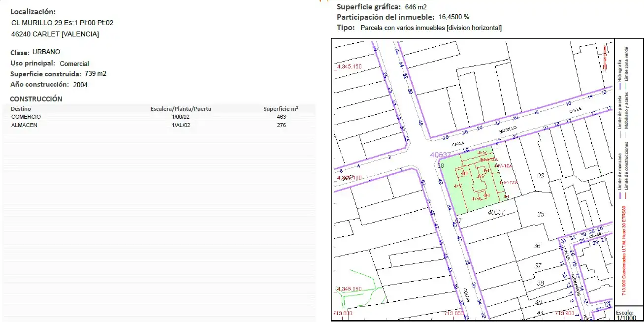This screenshot has height=322, width=644.
Task: Click the purple block number '40537' on the map
Action: tap(441, 155)
